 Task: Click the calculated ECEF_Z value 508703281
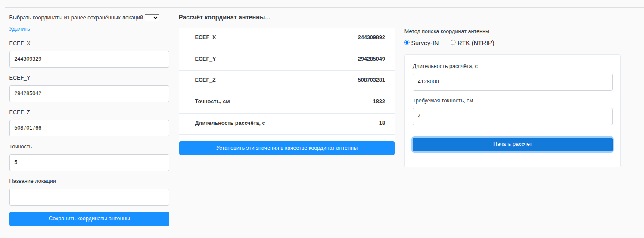point(371,80)
